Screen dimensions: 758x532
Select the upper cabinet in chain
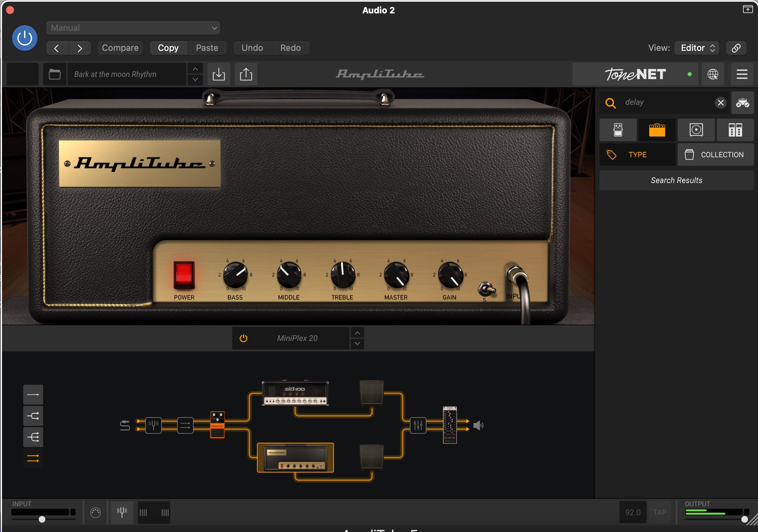(372, 392)
